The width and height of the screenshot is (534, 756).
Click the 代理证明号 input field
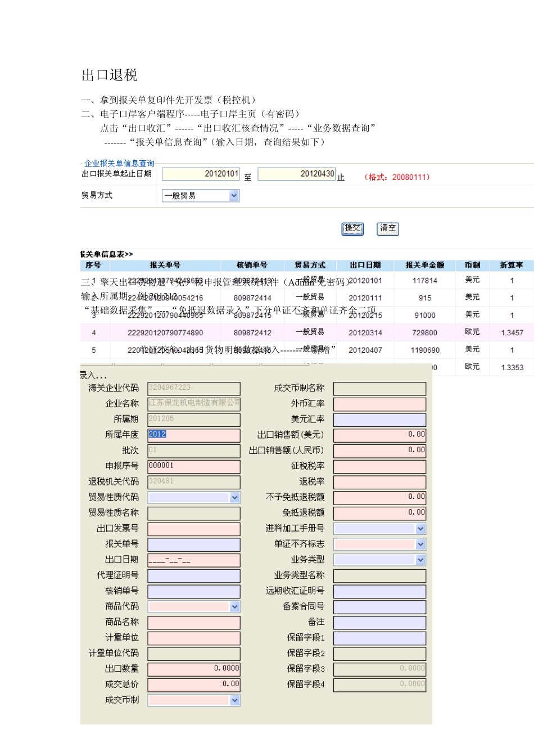[194, 575]
